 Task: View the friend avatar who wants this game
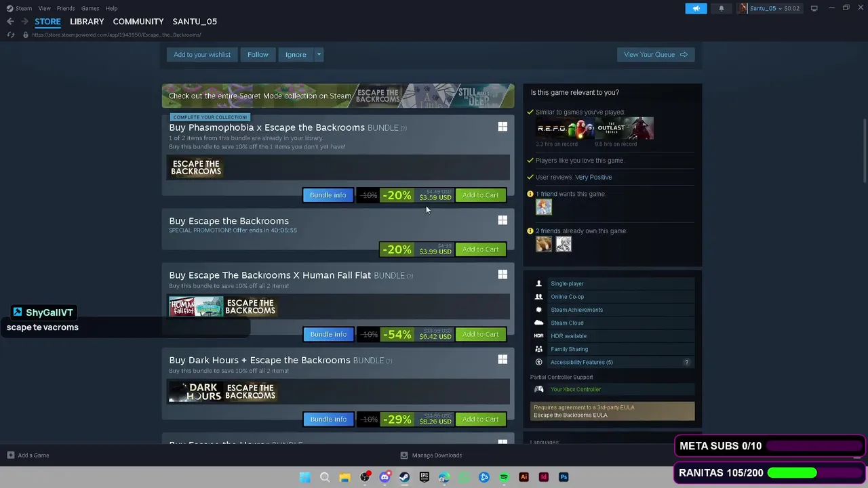tap(544, 207)
